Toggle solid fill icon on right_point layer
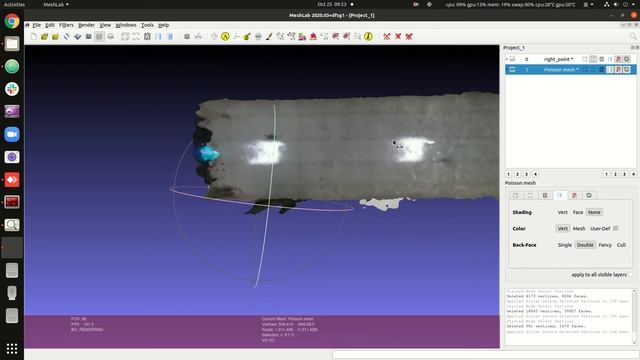Viewport: 640px width, 360px height. (610, 59)
